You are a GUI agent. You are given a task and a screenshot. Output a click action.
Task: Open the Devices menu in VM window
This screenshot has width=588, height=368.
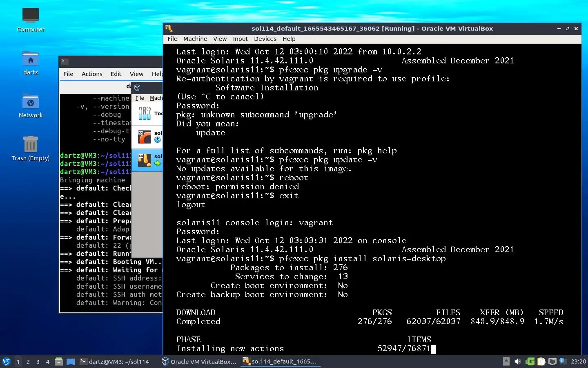pyautogui.click(x=265, y=39)
